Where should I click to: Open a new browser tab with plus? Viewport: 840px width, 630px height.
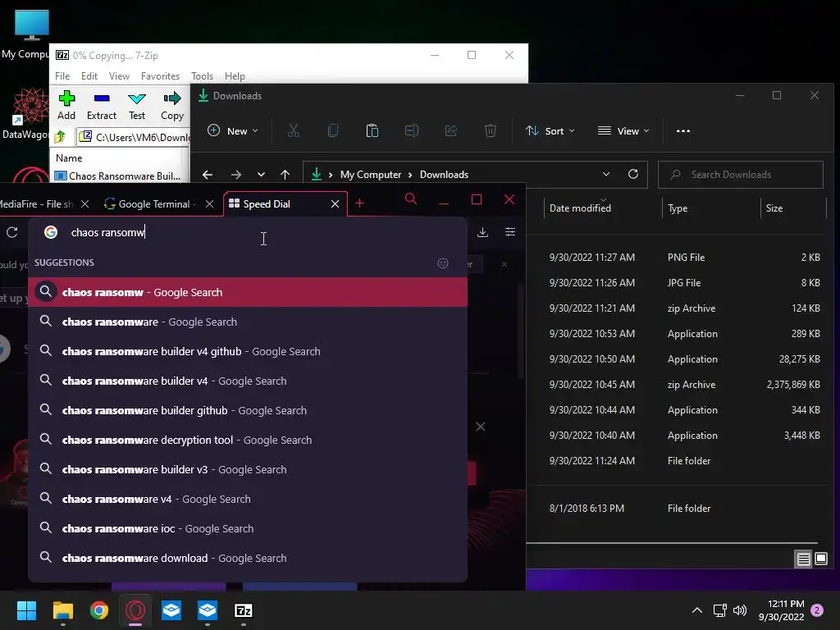(360, 203)
